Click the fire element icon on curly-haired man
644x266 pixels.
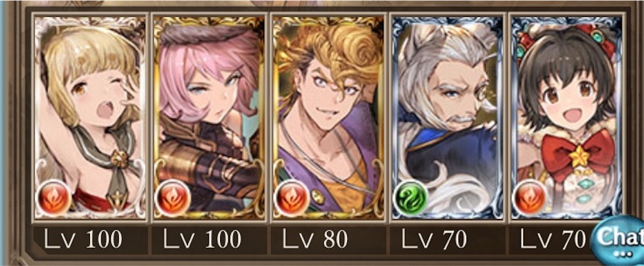coord(292,198)
